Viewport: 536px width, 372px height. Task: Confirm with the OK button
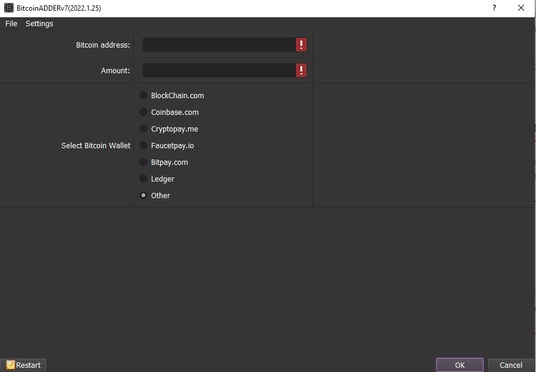coord(460,365)
